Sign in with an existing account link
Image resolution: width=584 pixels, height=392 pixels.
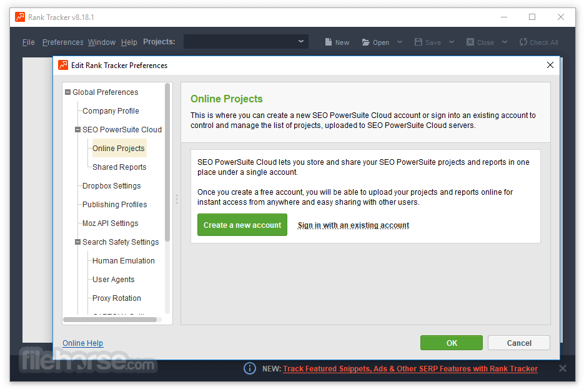353,225
